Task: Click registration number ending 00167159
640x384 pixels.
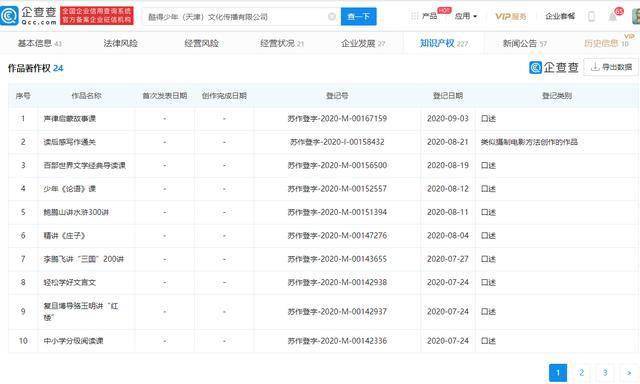Action: pos(337,119)
